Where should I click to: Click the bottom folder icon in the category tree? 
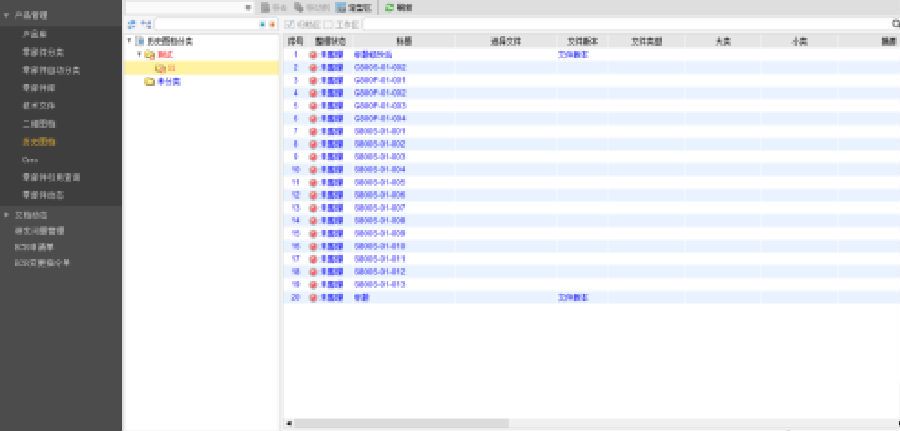click(x=150, y=82)
